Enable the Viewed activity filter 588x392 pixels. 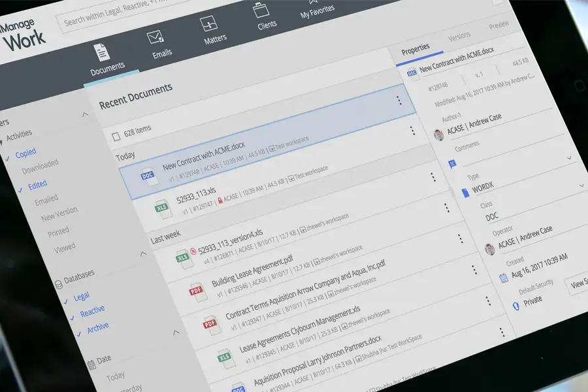[65, 248]
